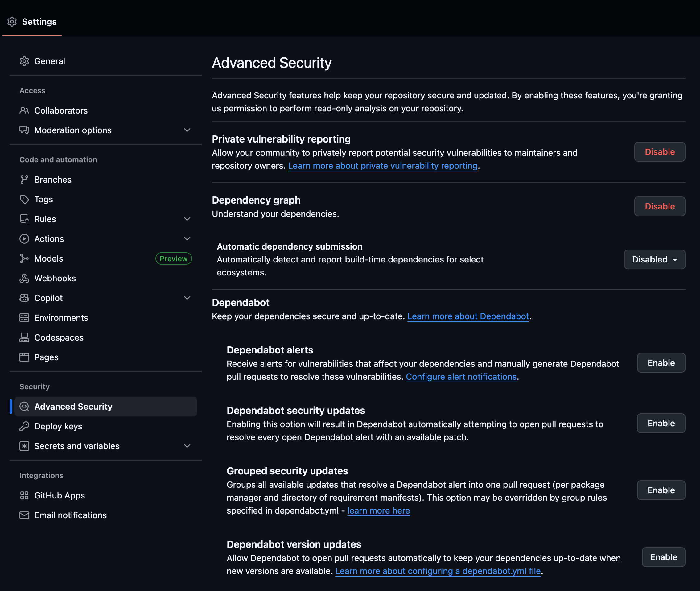Screen dimensions: 700x591
Task: Enable Dependabot version updates
Action: click(x=664, y=557)
